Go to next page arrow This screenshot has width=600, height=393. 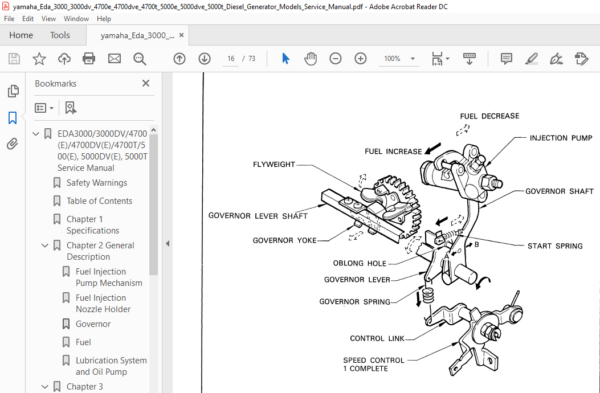point(204,59)
